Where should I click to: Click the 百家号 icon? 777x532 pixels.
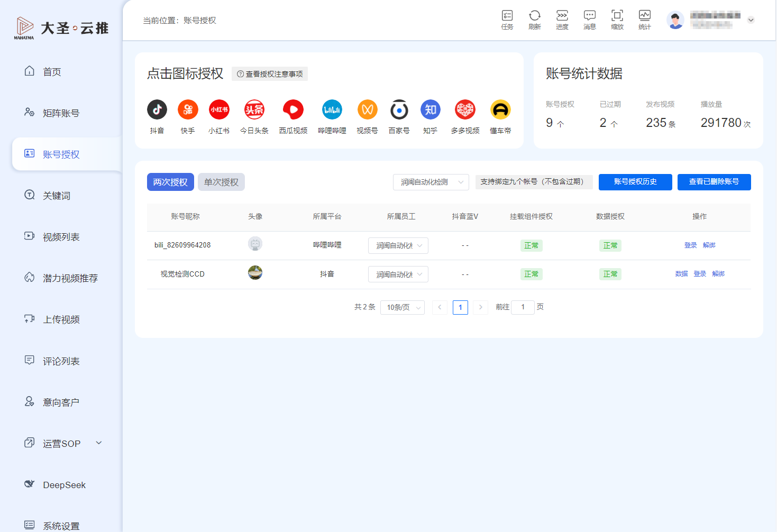pos(399,109)
